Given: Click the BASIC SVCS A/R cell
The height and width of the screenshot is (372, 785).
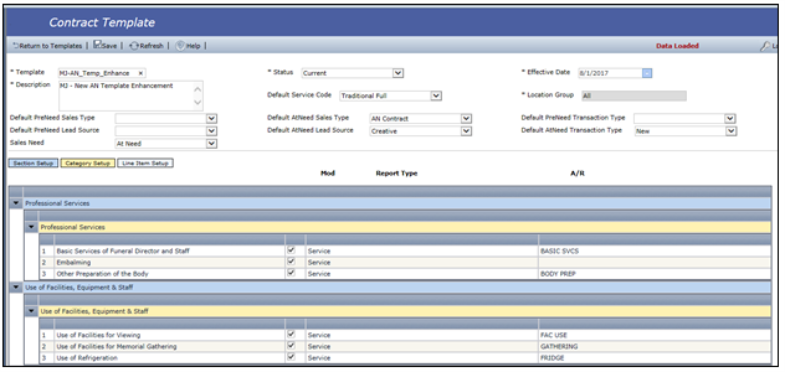Looking at the screenshot, I should tap(654, 251).
